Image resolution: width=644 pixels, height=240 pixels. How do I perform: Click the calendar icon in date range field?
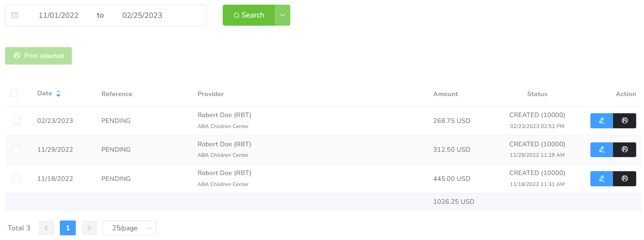[15, 15]
